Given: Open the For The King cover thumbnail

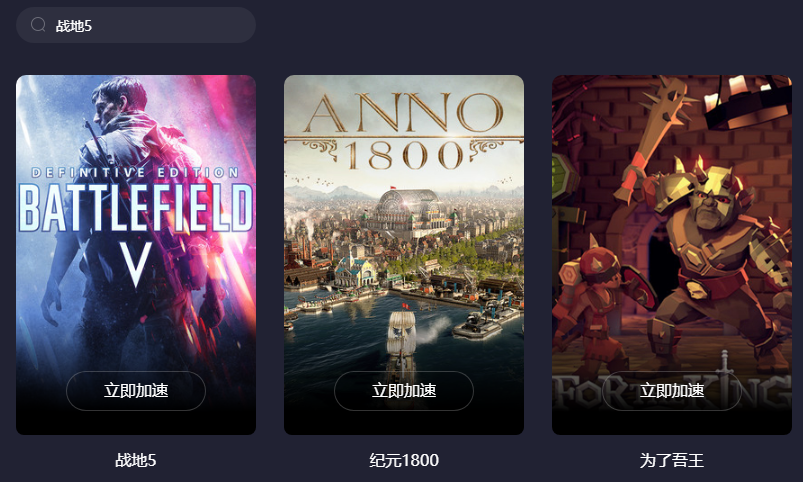Looking at the screenshot, I should click(x=672, y=255).
